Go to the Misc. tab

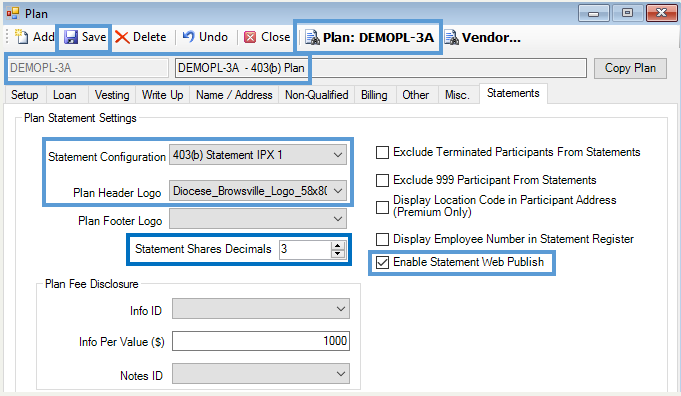coord(457,95)
